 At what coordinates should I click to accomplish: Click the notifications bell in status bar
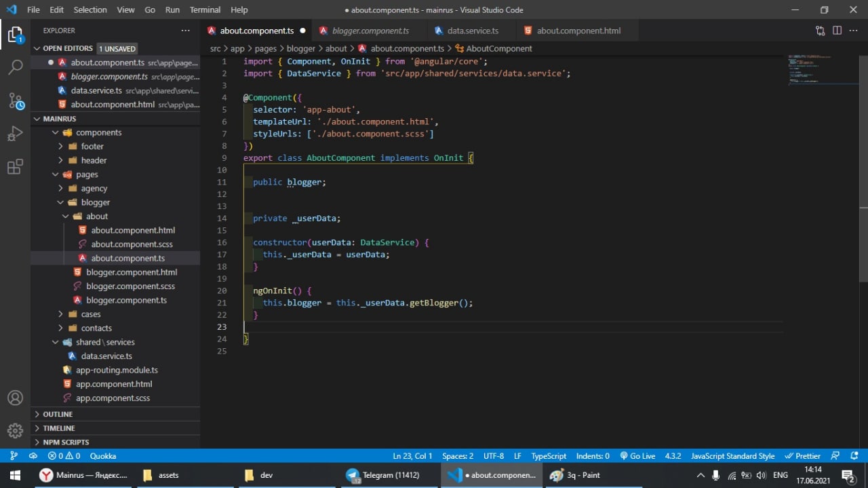853,456
